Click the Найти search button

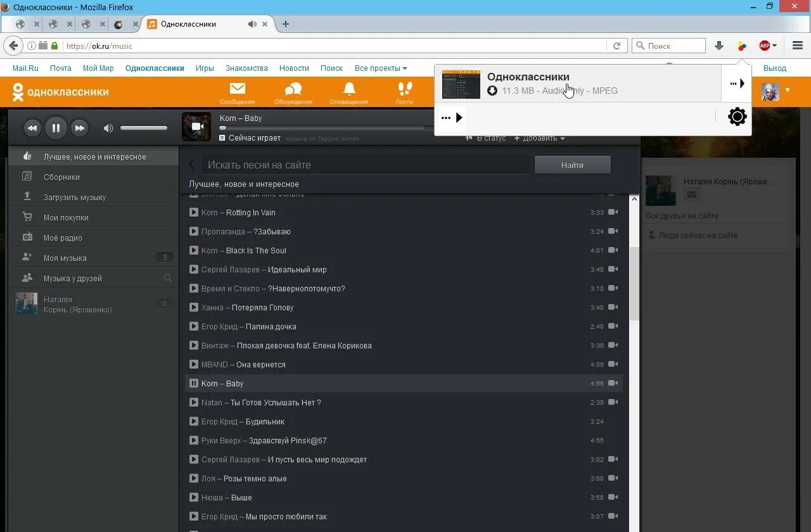pos(572,165)
